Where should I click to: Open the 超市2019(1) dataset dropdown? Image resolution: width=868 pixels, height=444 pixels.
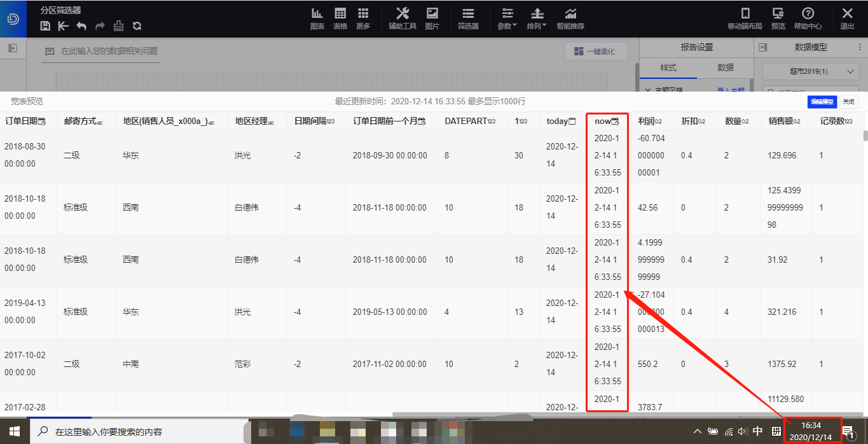point(811,72)
